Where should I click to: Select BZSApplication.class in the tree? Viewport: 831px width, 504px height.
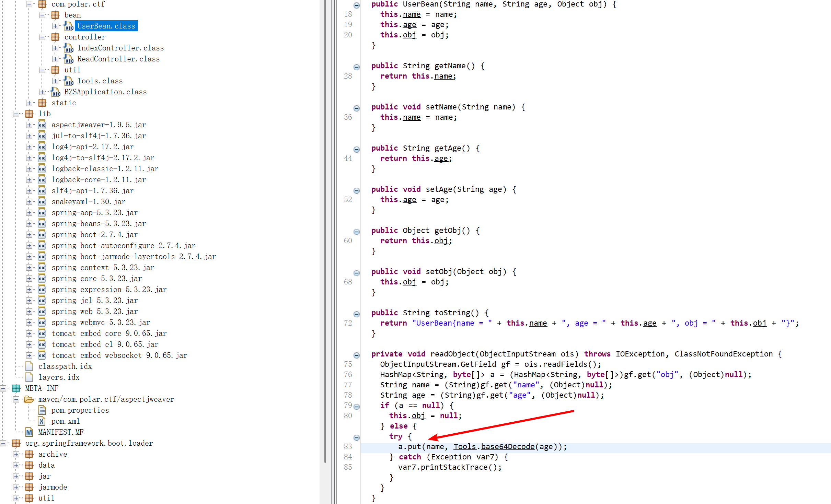point(105,92)
